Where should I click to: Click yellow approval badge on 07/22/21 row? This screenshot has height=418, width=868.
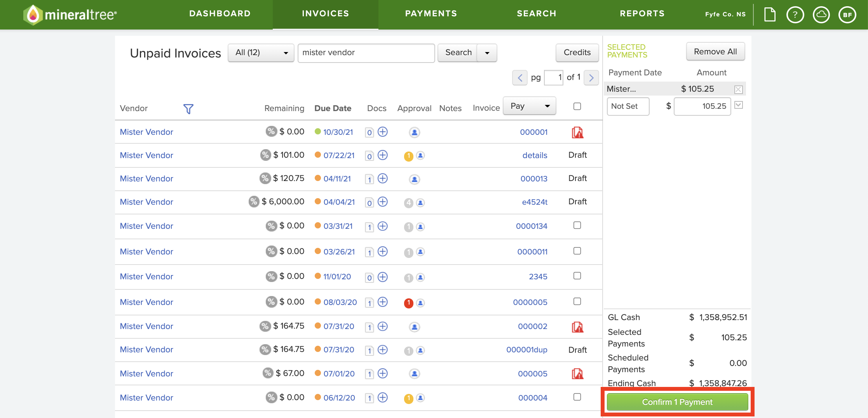pyautogui.click(x=408, y=156)
